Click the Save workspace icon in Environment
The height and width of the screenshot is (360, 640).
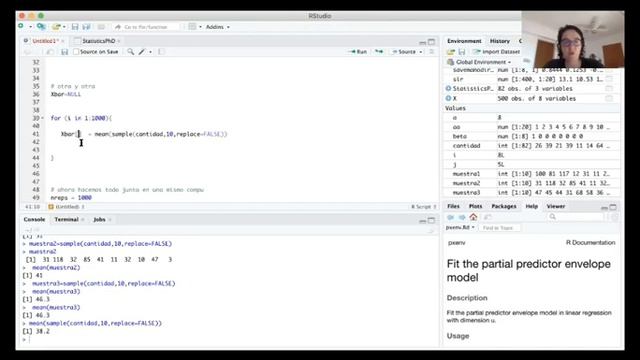pos(462,52)
